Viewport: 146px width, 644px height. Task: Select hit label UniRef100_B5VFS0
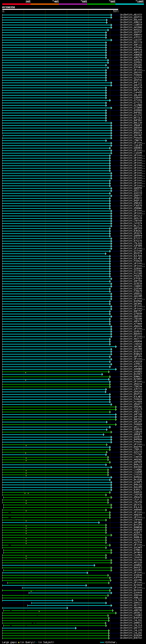point(131,394)
